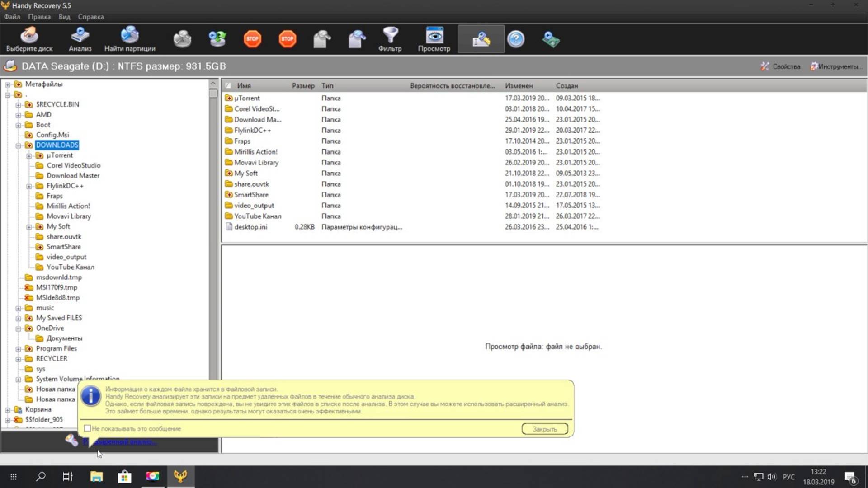Collapse the DOWNLOADS tree folder
Screen dimensions: 868x488
click(19, 145)
